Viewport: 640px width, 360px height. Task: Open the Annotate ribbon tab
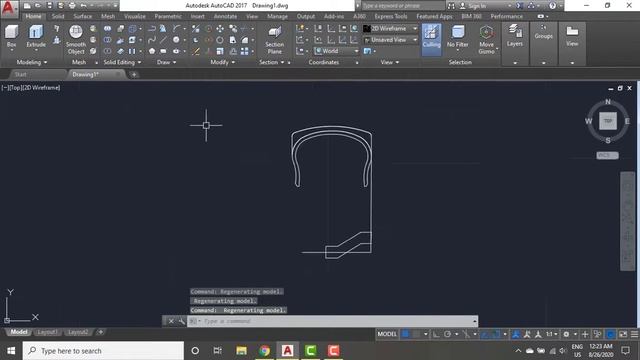click(225, 16)
